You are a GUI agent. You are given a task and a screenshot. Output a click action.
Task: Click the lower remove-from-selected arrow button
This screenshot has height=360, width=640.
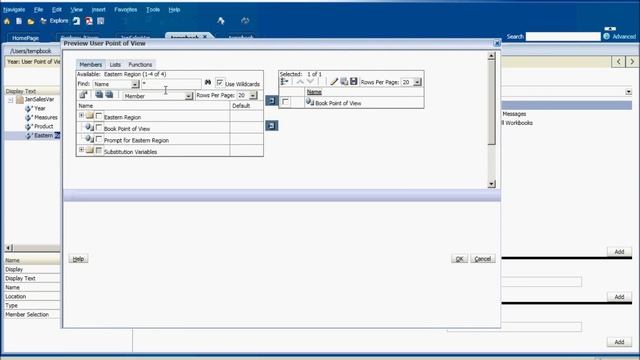[x=271, y=125]
